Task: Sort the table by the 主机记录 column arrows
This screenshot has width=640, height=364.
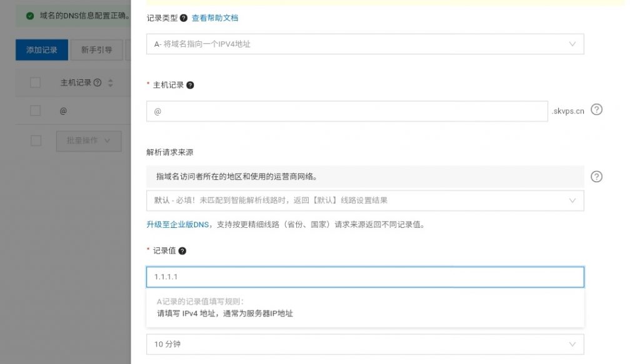Action: pyautogui.click(x=111, y=82)
